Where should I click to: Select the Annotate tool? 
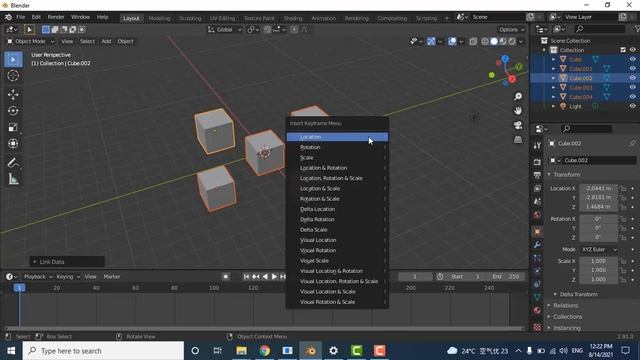click(x=13, y=162)
